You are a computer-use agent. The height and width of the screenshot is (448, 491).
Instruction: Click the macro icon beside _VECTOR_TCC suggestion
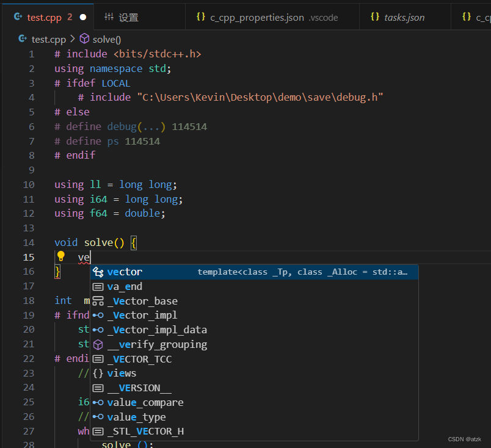pyautogui.click(x=98, y=359)
